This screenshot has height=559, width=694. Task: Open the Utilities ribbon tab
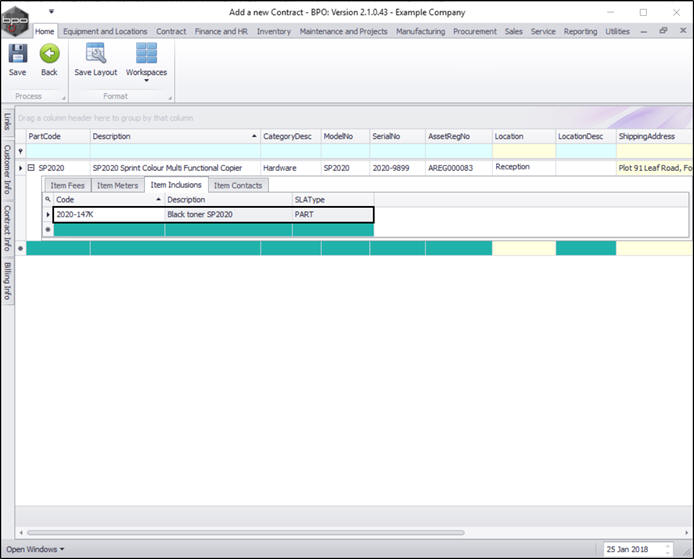coord(617,31)
